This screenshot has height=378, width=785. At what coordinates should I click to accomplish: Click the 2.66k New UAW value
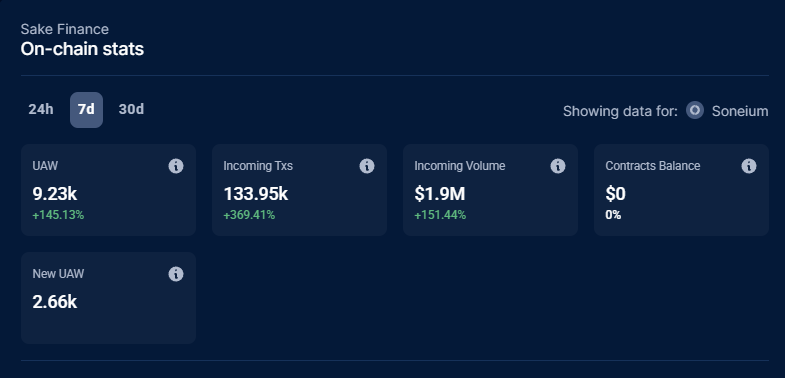55,302
